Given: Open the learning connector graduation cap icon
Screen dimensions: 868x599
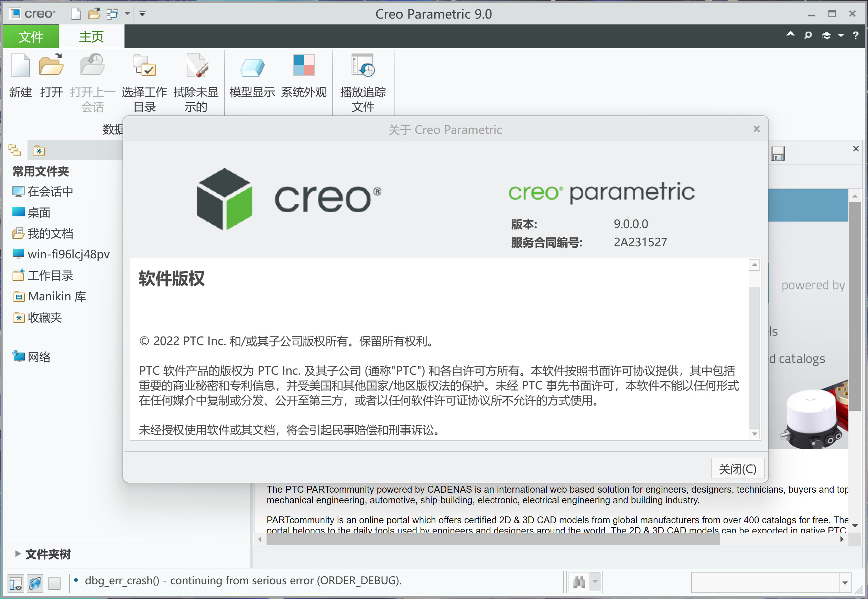Looking at the screenshot, I should pos(826,35).
